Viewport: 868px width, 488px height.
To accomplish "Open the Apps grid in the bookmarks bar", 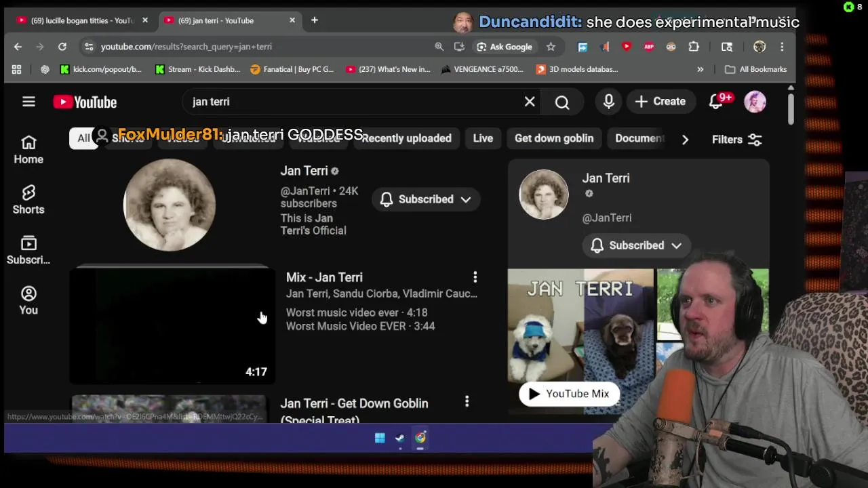I will click(16, 69).
